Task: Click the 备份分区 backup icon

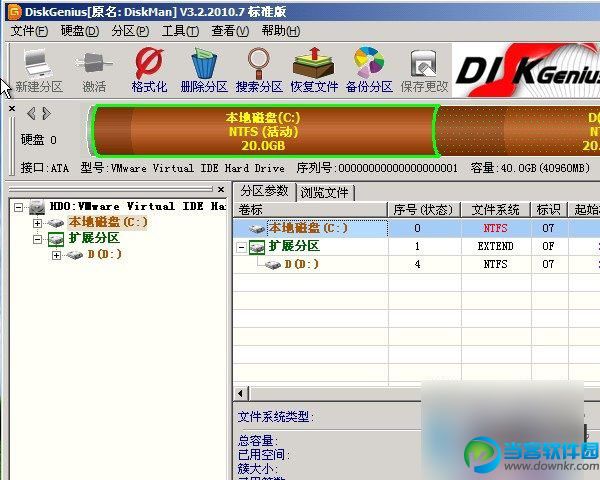Action: [x=369, y=62]
